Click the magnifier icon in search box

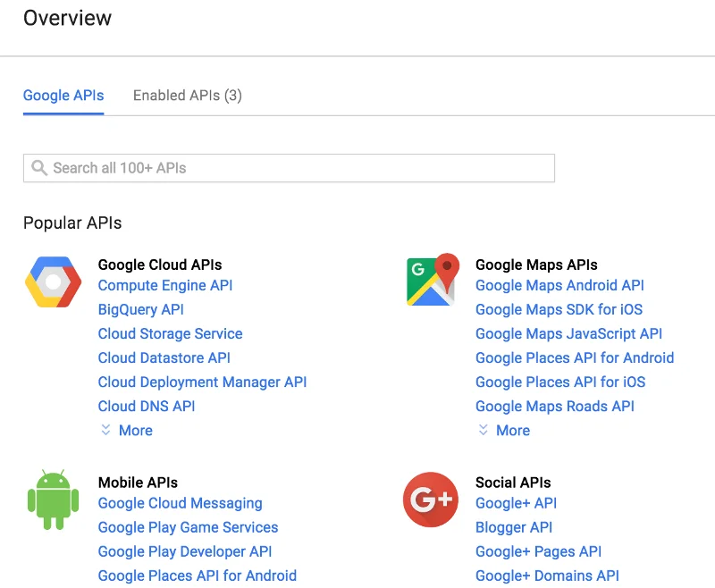point(39,168)
